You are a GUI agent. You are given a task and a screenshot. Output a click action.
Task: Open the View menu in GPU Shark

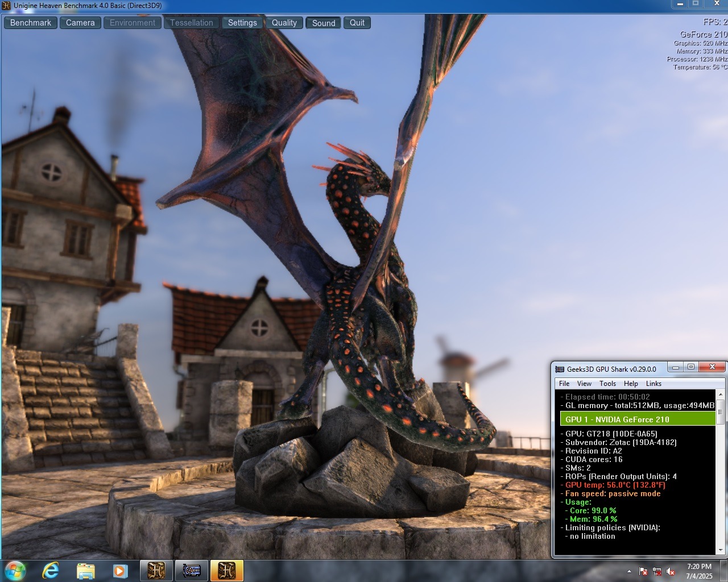click(584, 384)
